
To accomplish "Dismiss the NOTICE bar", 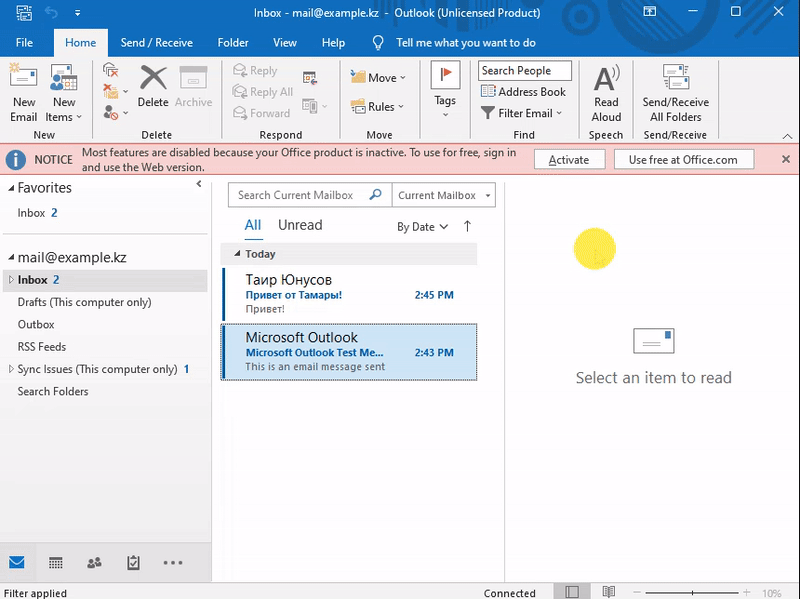I will pos(786,159).
